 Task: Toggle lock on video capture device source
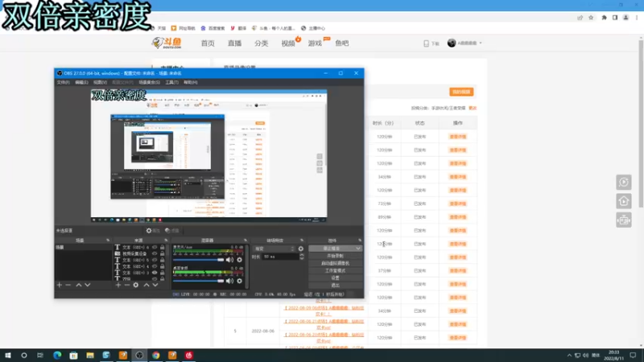163,253
